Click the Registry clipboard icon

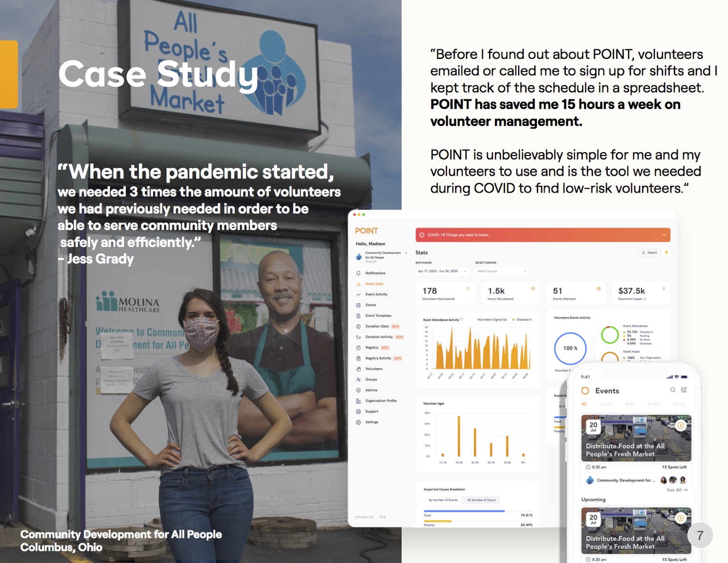[x=358, y=348]
